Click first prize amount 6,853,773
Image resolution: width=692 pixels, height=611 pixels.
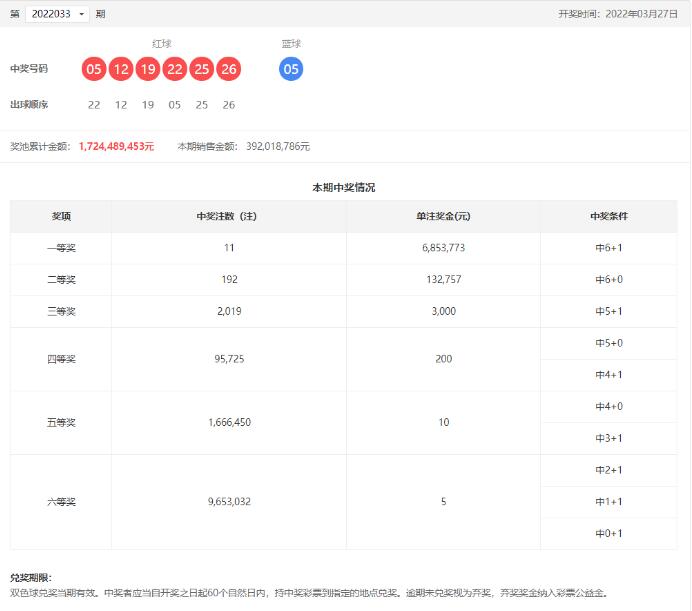click(x=444, y=248)
